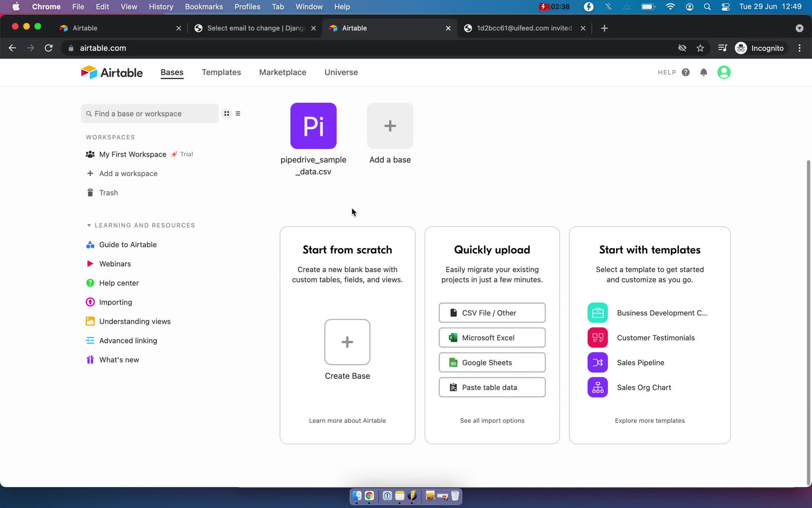812x508 pixels.
Task: Go back in browser history
Action: click(x=12, y=48)
